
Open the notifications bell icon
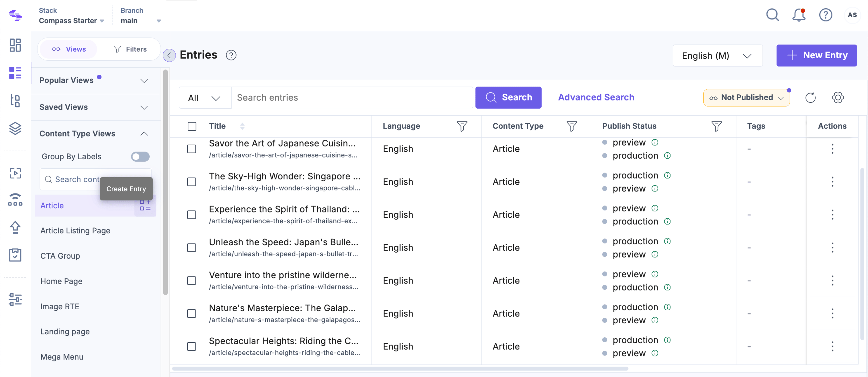[798, 15]
